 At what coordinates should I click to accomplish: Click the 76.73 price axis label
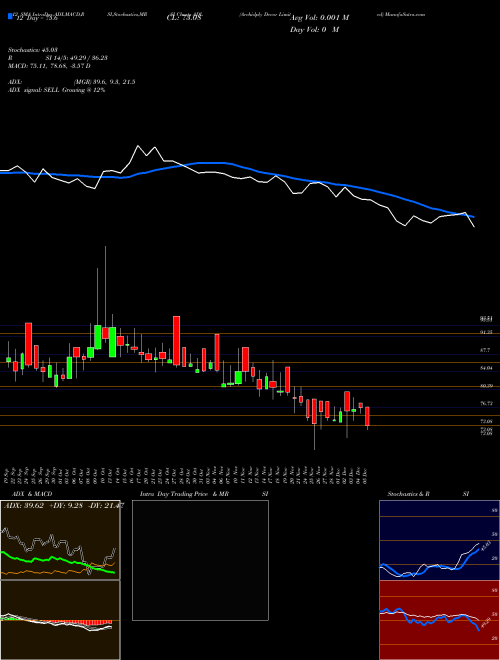tap(487, 404)
